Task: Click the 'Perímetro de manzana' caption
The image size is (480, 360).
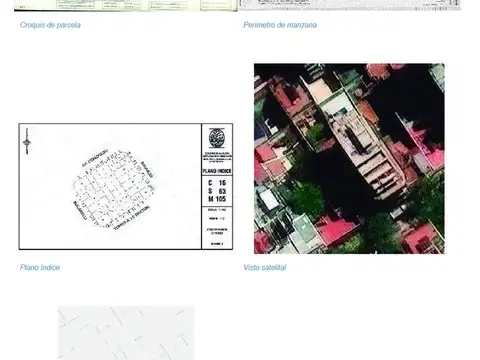Action: 280,25
